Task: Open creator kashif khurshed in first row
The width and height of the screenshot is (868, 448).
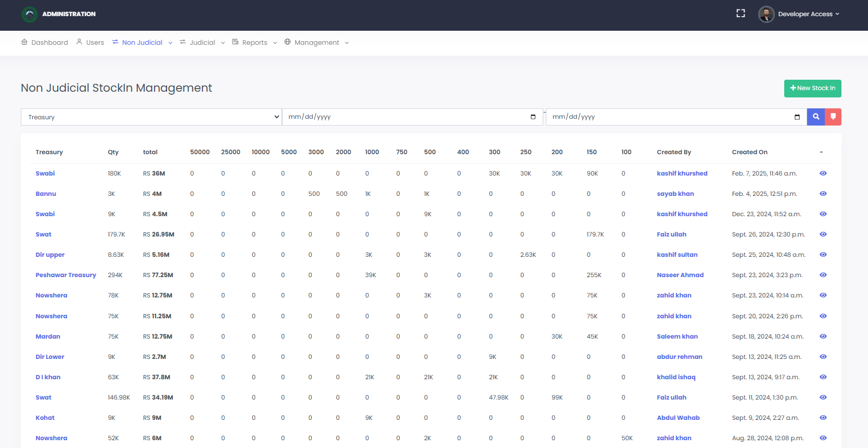Action: [682, 173]
